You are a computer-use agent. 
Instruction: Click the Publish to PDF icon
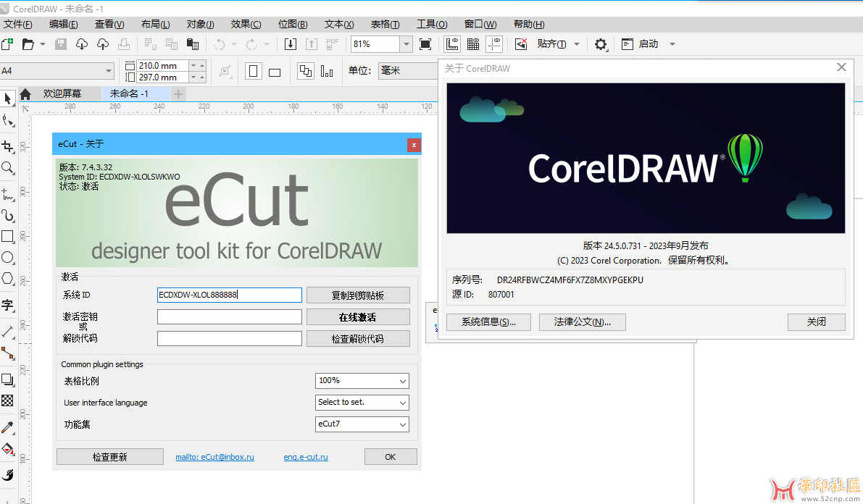(x=333, y=44)
